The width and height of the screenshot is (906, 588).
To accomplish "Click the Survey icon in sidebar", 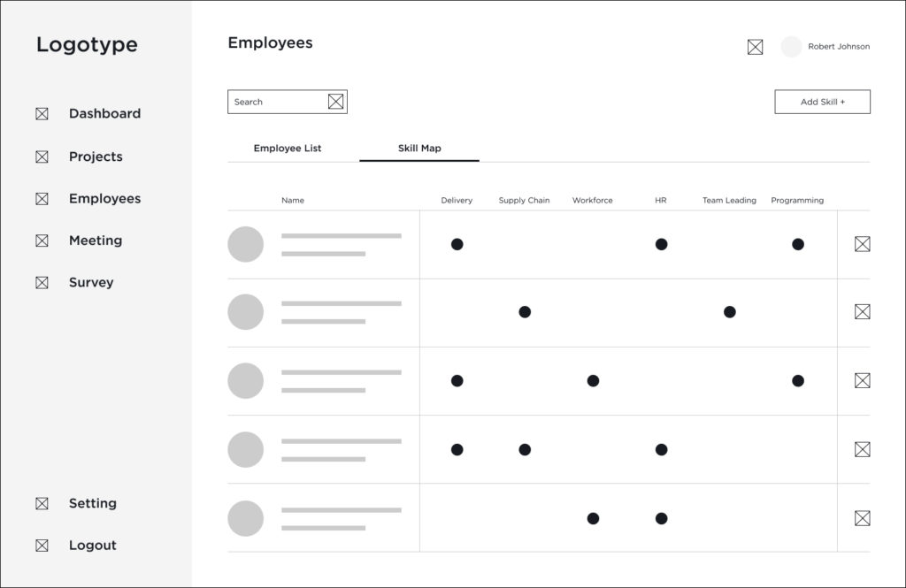I will pos(42,283).
